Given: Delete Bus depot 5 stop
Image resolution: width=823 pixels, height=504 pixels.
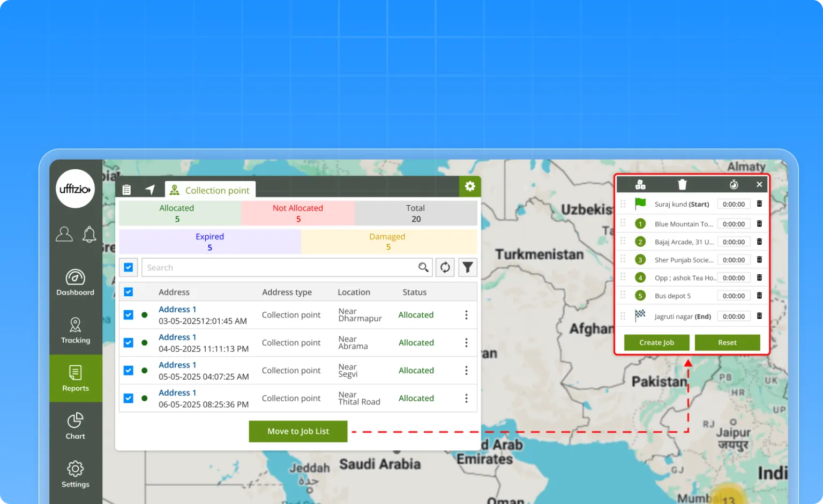Looking at the screenshot, I should point(759,296).
